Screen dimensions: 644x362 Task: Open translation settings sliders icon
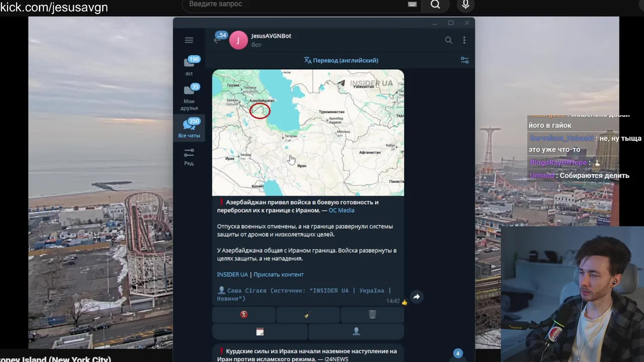464,60
